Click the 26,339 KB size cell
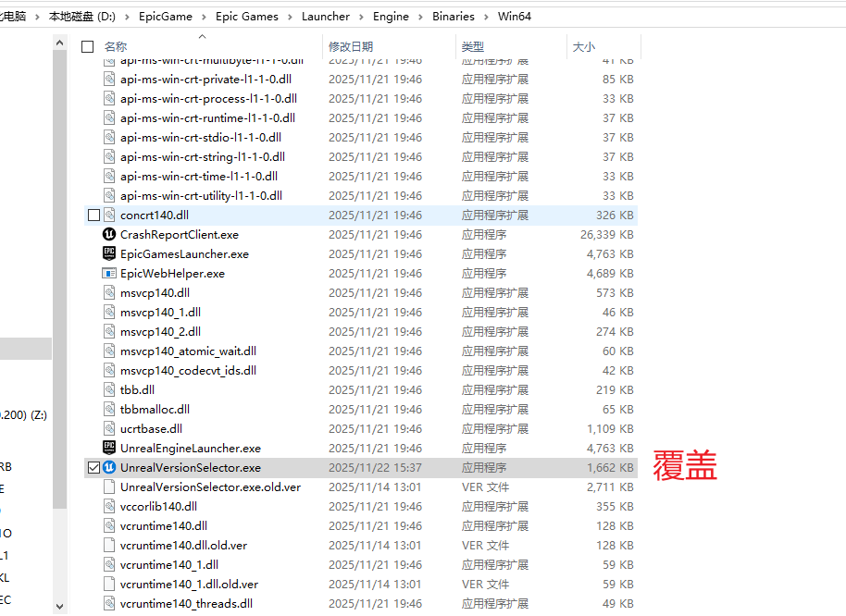Image resolution: width=846 pixels, height=616 pixels. pos(606,234)
